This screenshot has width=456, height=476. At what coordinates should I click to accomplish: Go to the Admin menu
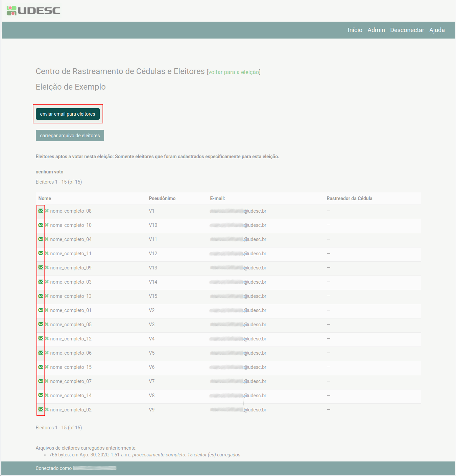pos(376,30)
